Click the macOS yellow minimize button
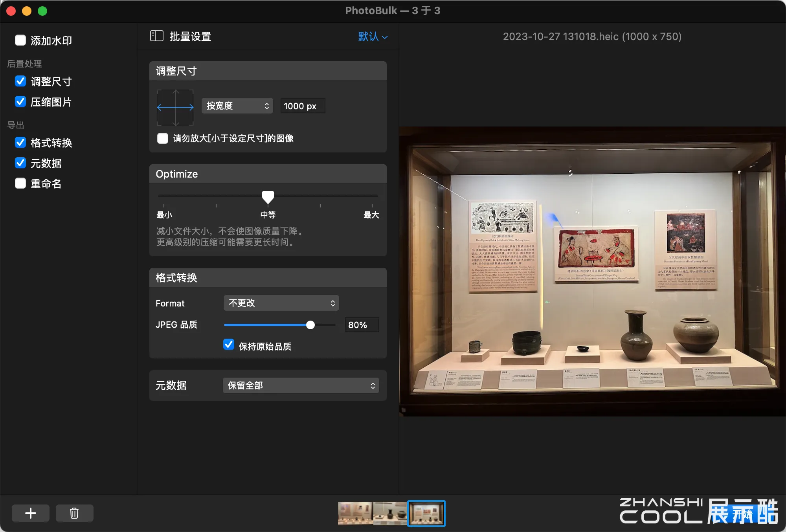Viewport: 786px width, 532px height. (27, 11)
